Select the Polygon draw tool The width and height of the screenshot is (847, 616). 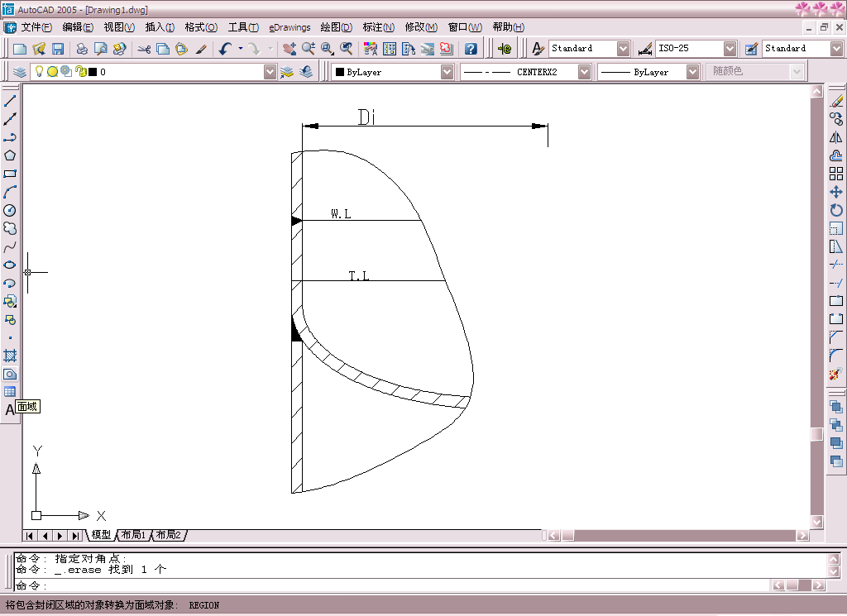point(10,155)
